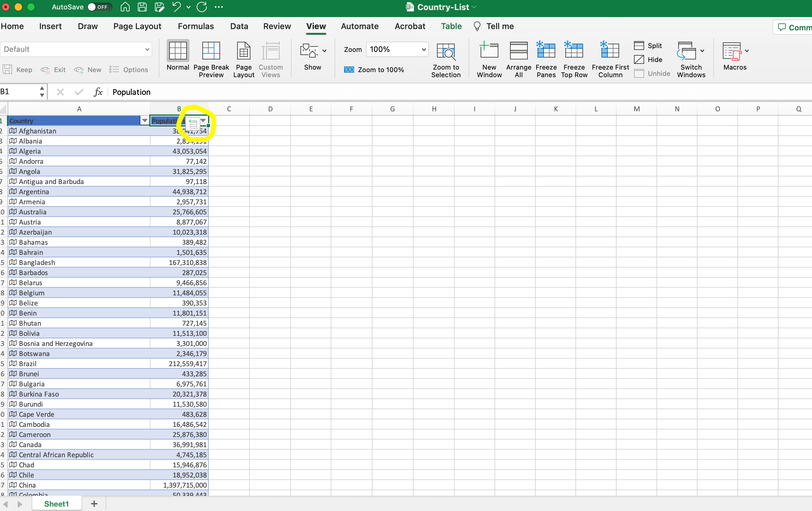This screenshot has height=511, width=812.
Task: Switch to Page Layout view
Action: click(x=243, y=57)
